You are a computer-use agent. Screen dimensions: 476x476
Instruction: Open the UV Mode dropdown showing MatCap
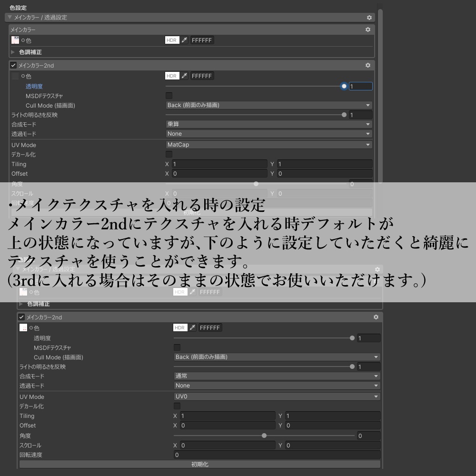269,145
